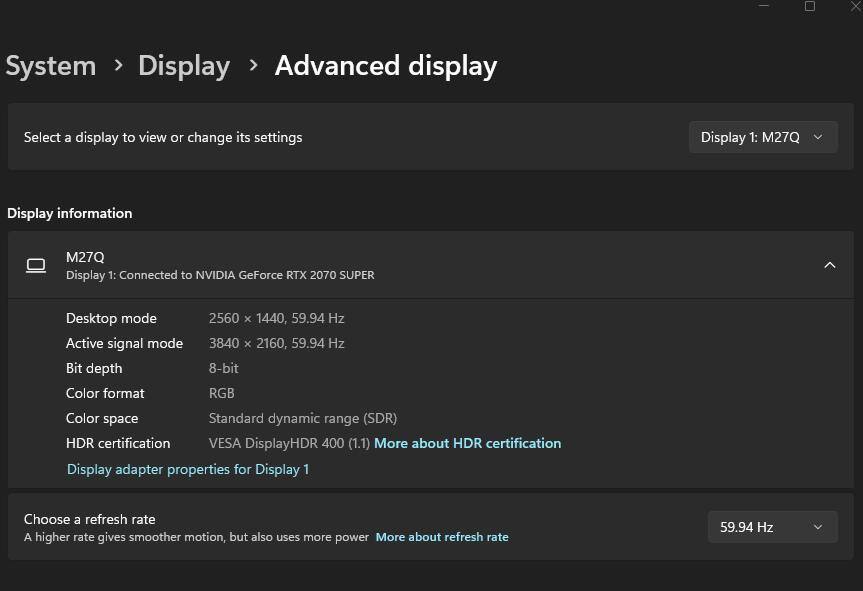This screenshot has height=591, width=863.
Task: Click the RGB color format value
Action: (221, 393)
